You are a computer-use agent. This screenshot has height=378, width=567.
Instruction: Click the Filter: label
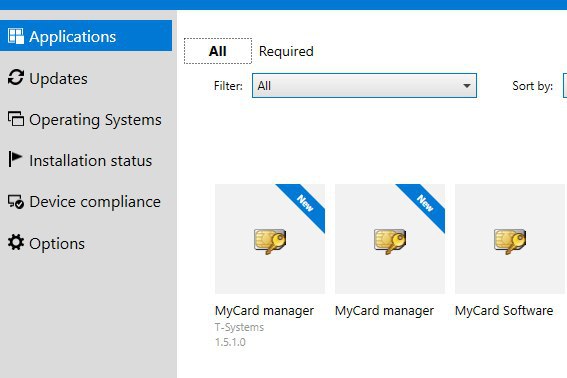[x=228, y=86]
